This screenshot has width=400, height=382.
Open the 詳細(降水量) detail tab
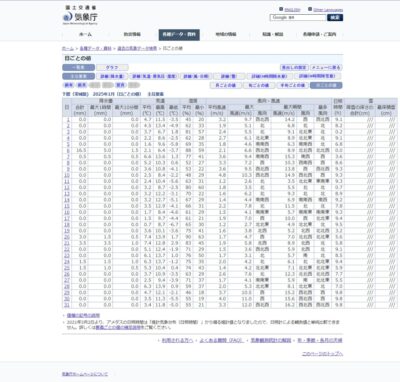coord(112,76)
